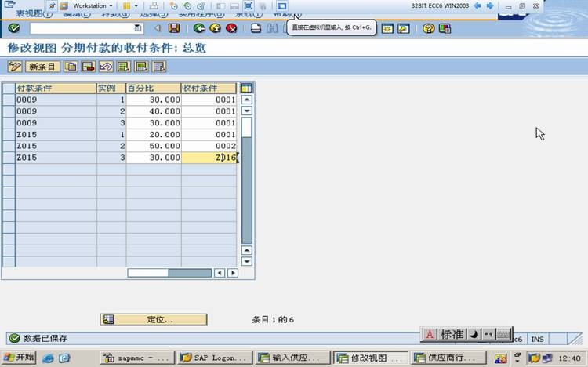Viewport: 588px width, 367px height.
Task: Click the 收付条件 cell containing Z016
Action: pos(209,158)
